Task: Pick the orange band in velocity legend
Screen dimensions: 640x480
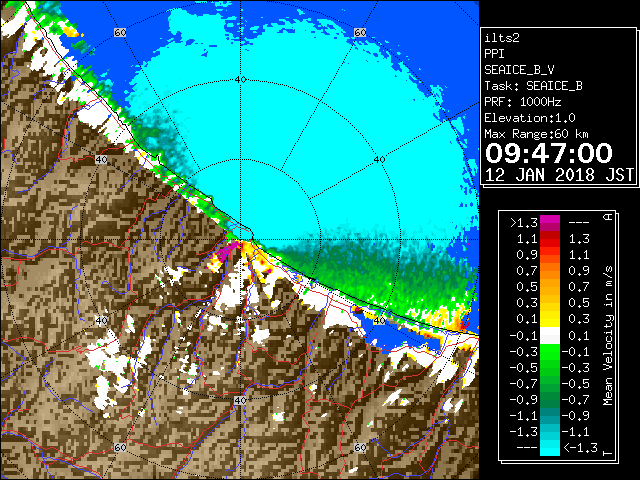Action: click(x=550, y=270)
